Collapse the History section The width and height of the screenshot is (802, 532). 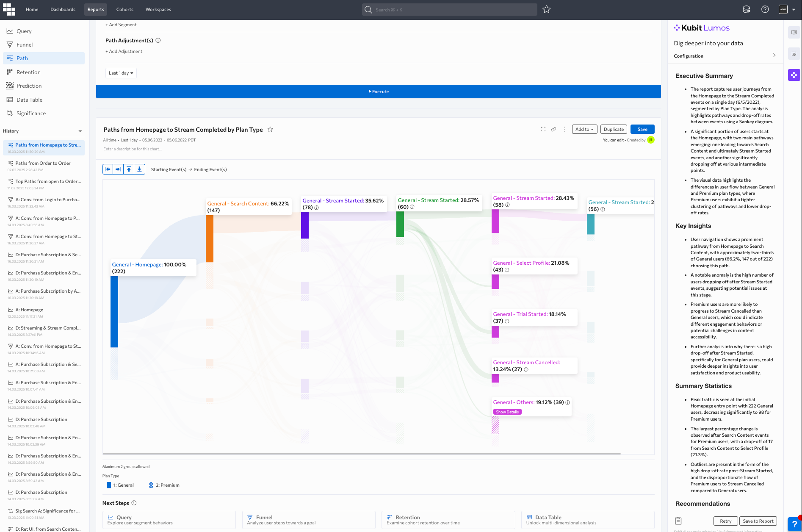[80, 131]
